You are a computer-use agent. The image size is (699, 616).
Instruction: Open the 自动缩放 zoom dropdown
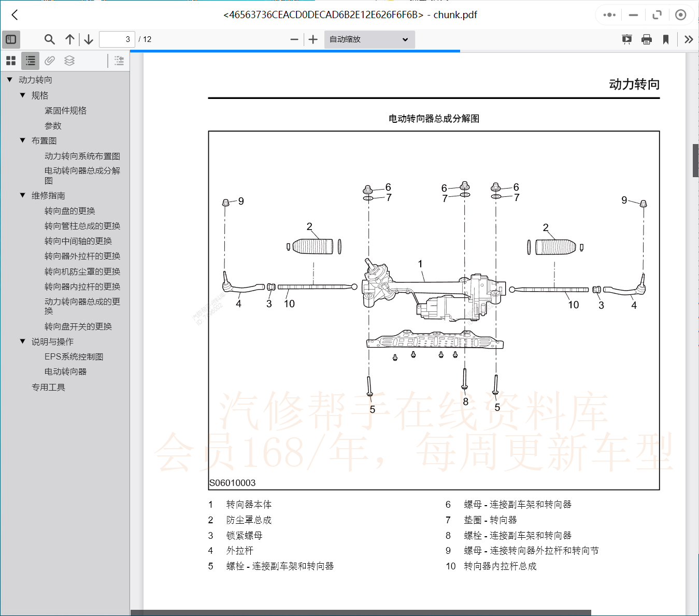[x=369, y=39]
